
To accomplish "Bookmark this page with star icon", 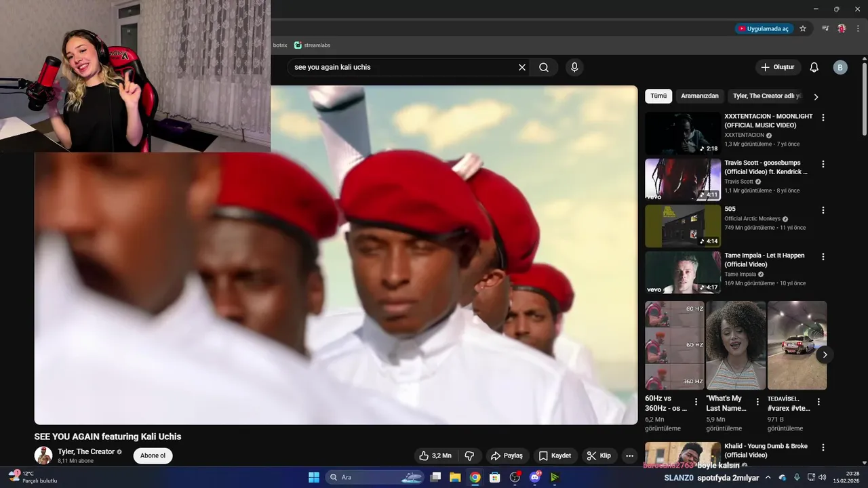I will 803,28.
